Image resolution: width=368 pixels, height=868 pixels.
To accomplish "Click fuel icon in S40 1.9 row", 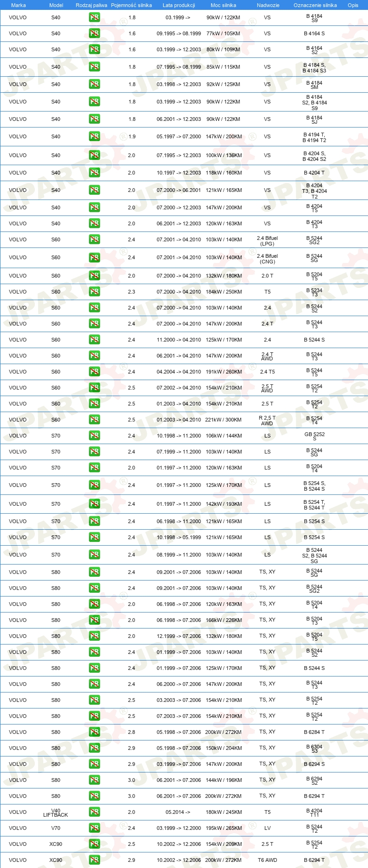I will click(94, 136).
